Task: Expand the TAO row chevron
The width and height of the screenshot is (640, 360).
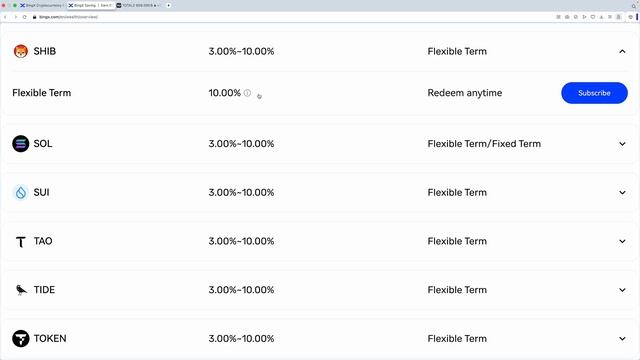Action: [x=622, y=241]
